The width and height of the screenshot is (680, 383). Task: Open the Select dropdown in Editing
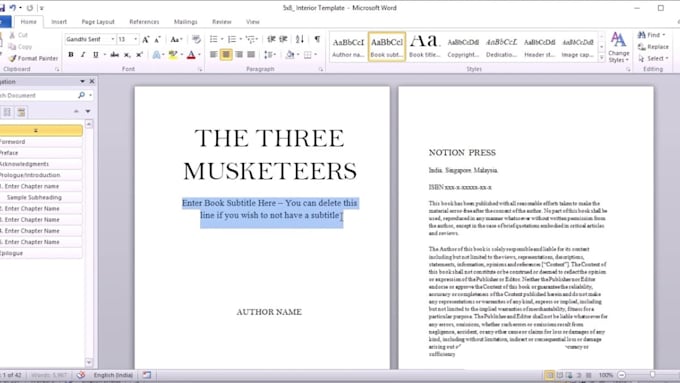point(654,58)
